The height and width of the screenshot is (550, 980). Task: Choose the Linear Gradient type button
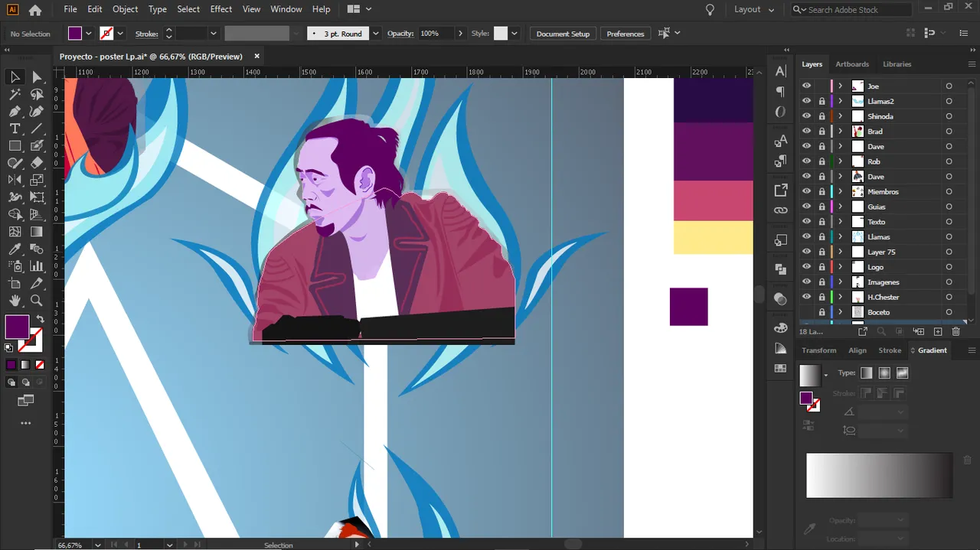pyautogui.click(x=866, y=373)
